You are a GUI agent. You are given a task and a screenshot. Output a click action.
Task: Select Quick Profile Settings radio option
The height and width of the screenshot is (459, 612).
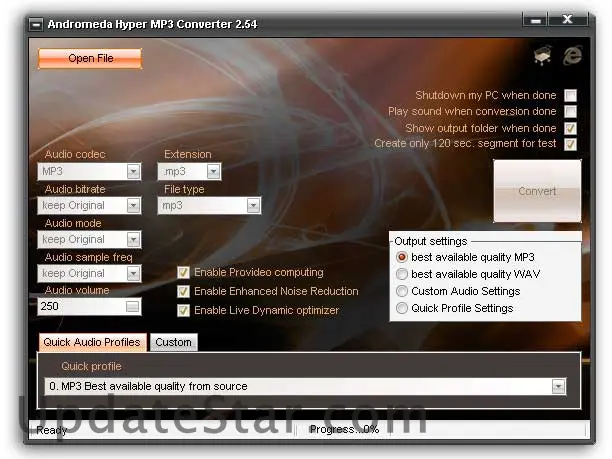[402, 308]
